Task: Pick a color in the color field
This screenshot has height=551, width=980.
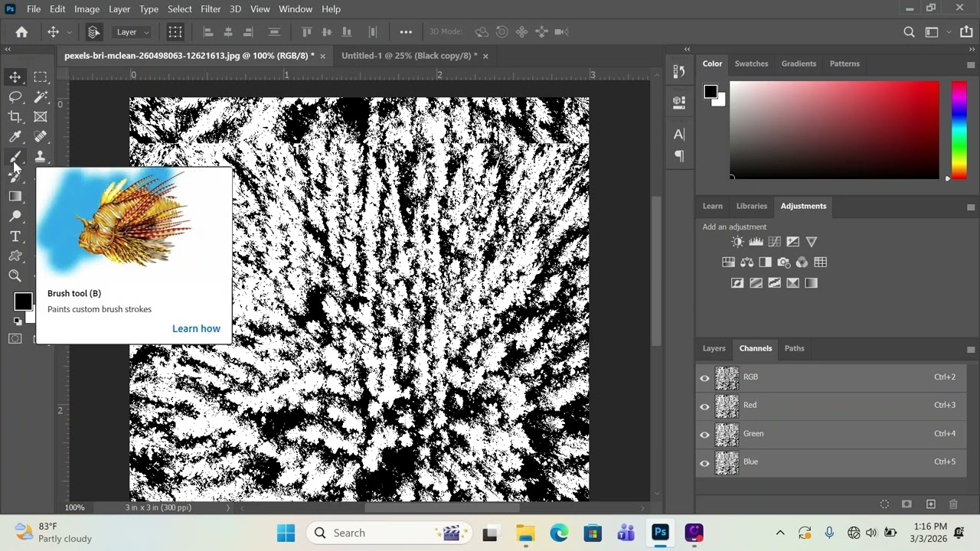Action: pos(834,129)
